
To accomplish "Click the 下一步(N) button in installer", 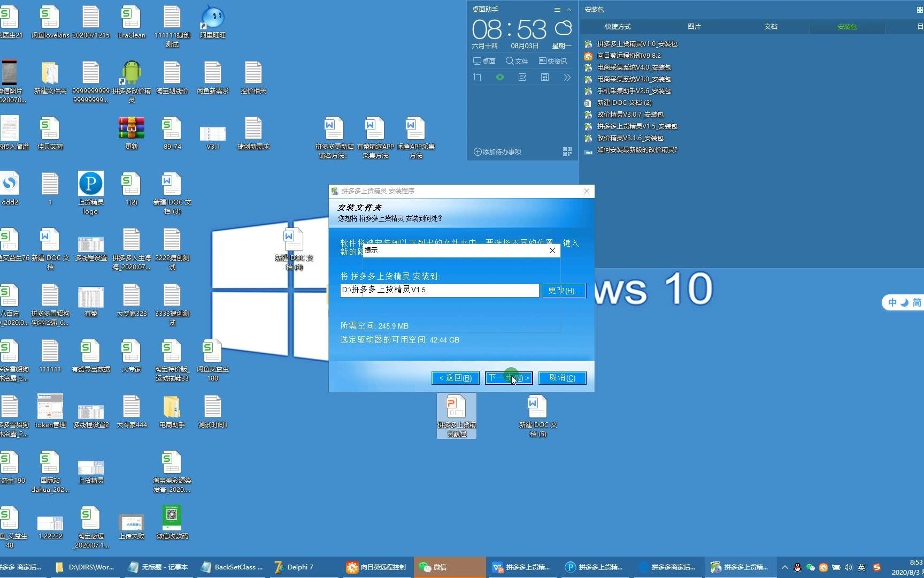I will click(509, 378).
